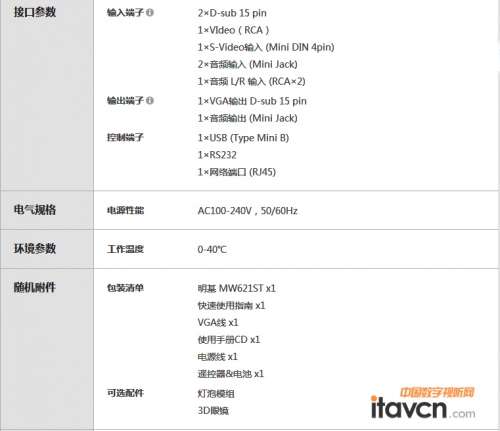Select the 电气规格 category heading
This screenshot has height=431, width=500.
[35, 210]
